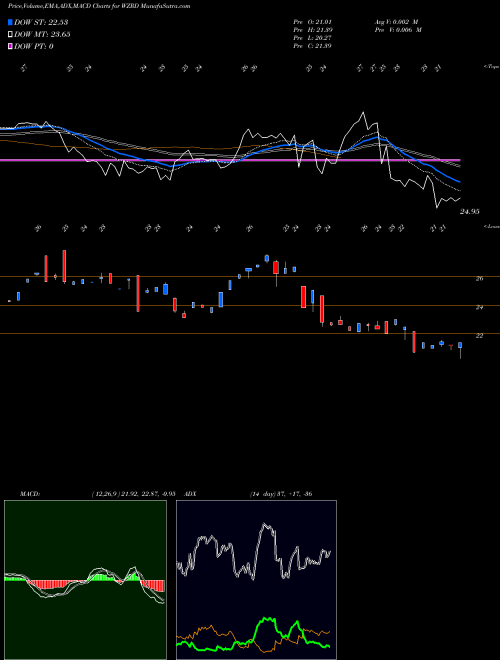The image size is (500, 660).
Task: Click the 24.95 value on EMA chart
Action: coord(469,212)
